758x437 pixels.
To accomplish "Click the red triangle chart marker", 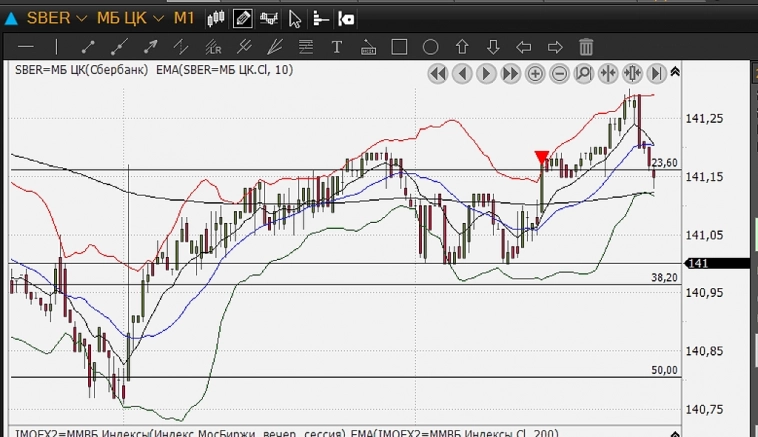I will (541, 157).
